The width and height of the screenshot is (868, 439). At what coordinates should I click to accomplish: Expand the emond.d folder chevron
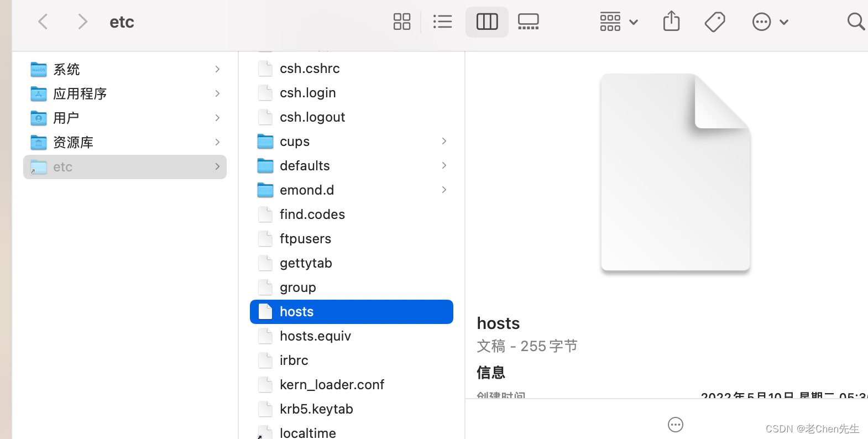(444, 190)
